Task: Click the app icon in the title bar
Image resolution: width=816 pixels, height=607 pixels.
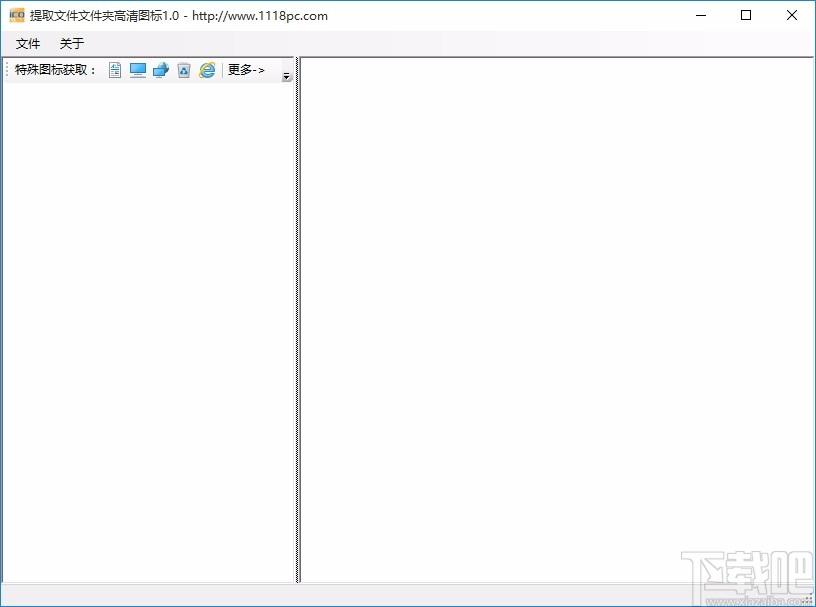Action: [17, 15]
